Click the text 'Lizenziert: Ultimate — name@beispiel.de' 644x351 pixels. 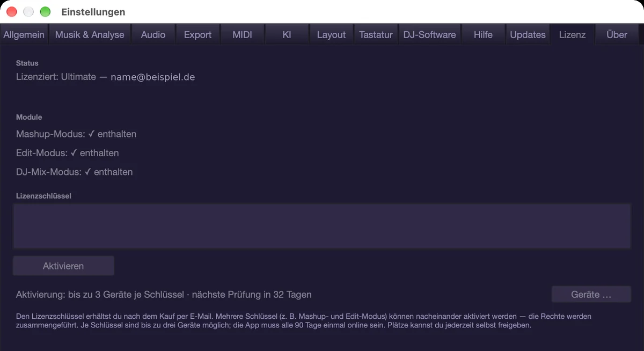[105, 77]
